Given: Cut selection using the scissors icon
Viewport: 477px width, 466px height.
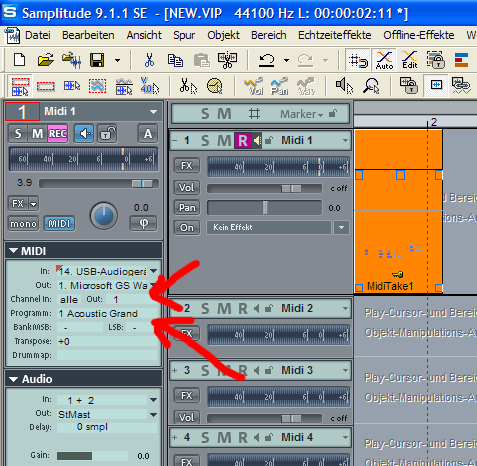Looking at the screenshot, I should [x=149, y=60].
